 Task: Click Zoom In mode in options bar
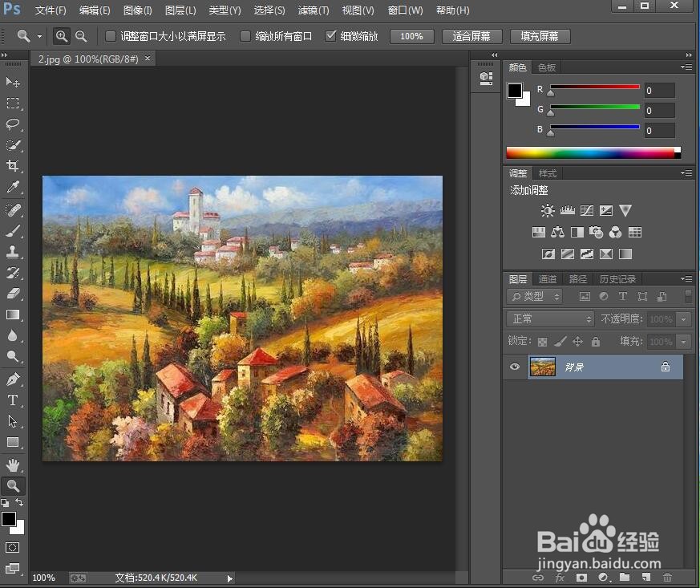coord(62,36)
